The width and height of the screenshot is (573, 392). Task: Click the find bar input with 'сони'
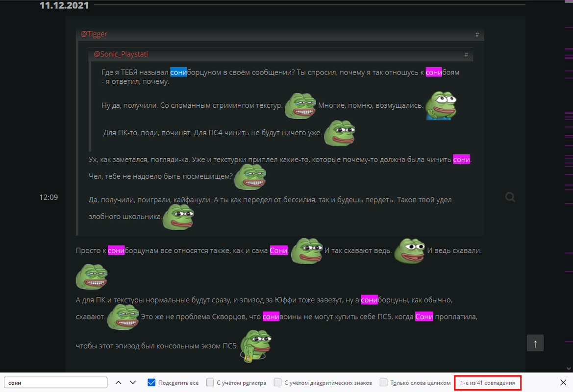pyautogui.click(x=55, y=383)
